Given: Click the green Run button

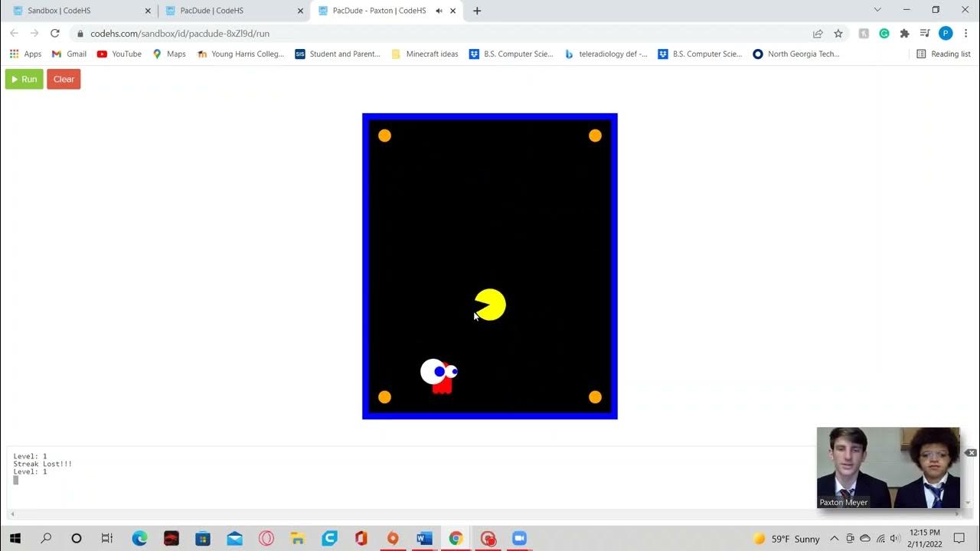Looking at the screenshot, I should point(24,79).
